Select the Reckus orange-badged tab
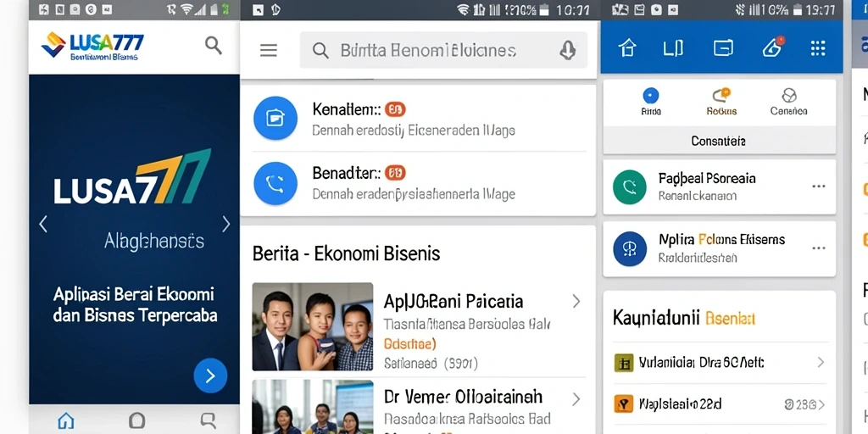The image size is (868, 434). coord(721,101)
